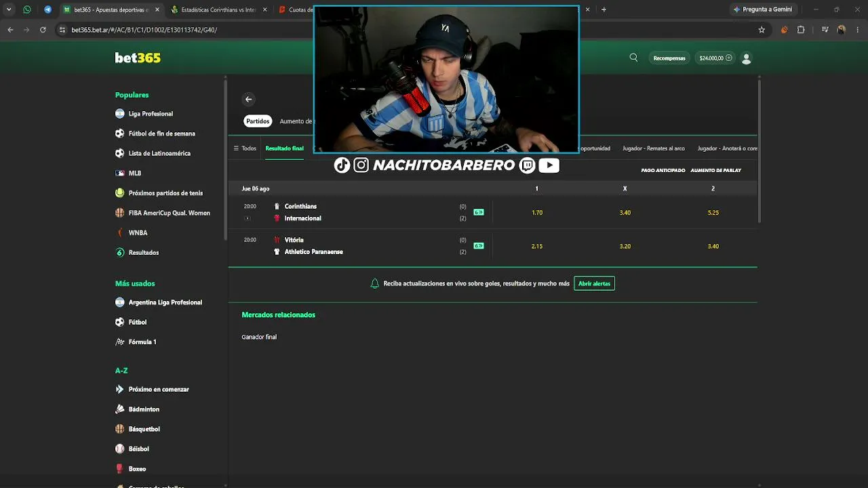Open a new browser tab
Image resolution: width=868 pixels, height=488 pixels.
[x=604, y=9]
